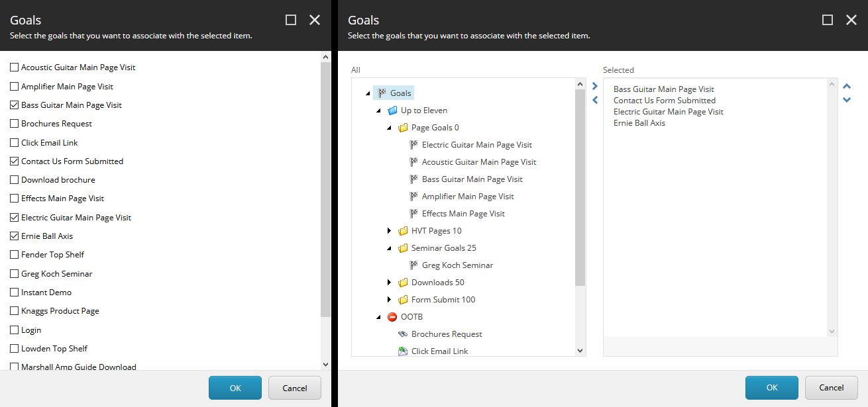Click OK in the left Goals dialog
The height and width of the screenshot is (407, 868).
[x=235, y=388]
